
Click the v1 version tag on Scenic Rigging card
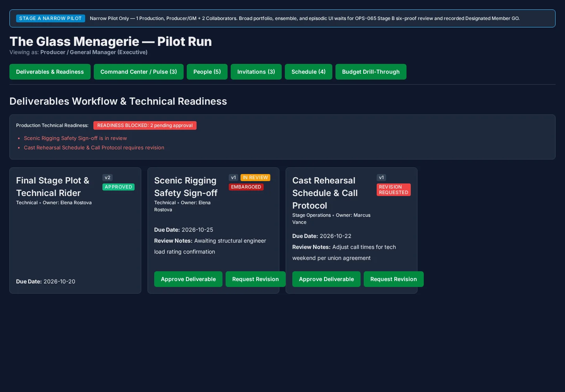[233, 178]
